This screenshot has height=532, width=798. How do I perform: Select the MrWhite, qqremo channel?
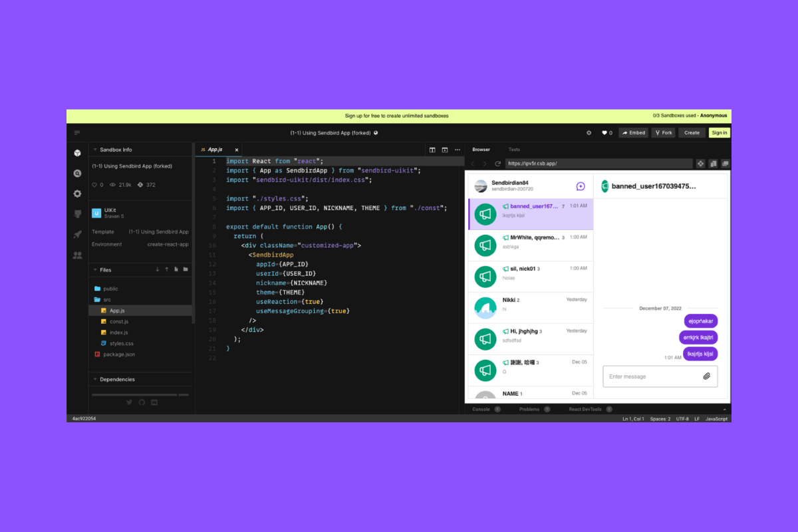click(x=531, y=245)
